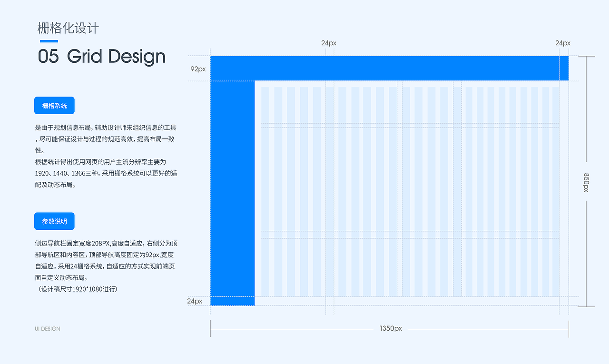Click the text （设计稿尺寸1920*1080进行）

76,289
